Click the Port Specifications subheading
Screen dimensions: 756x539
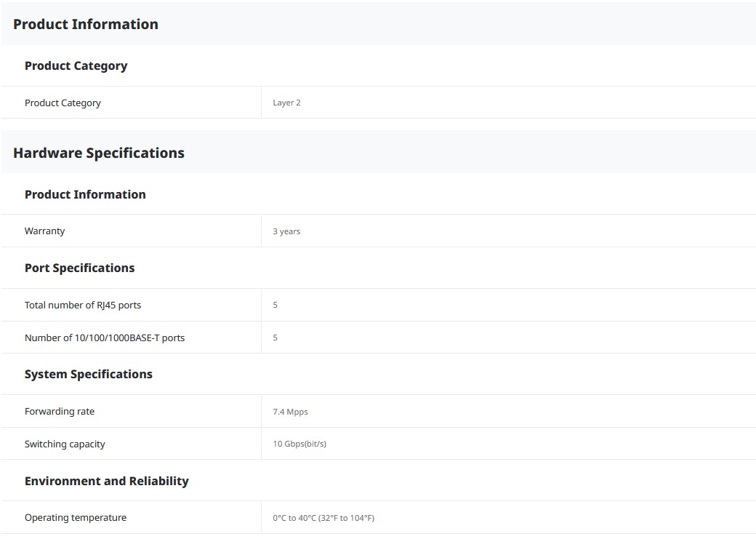pos(79,268)
